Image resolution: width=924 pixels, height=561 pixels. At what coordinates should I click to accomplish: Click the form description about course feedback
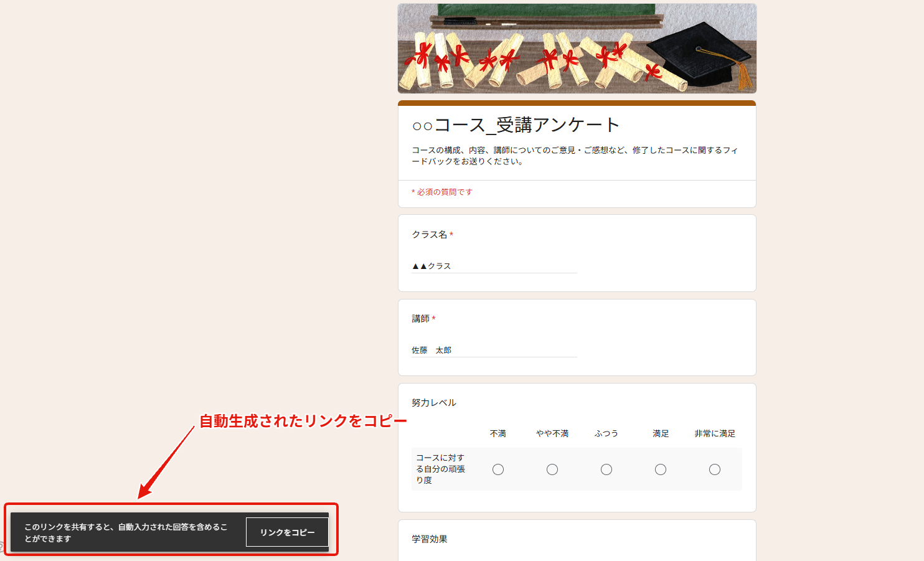click(x=574, y=156)
